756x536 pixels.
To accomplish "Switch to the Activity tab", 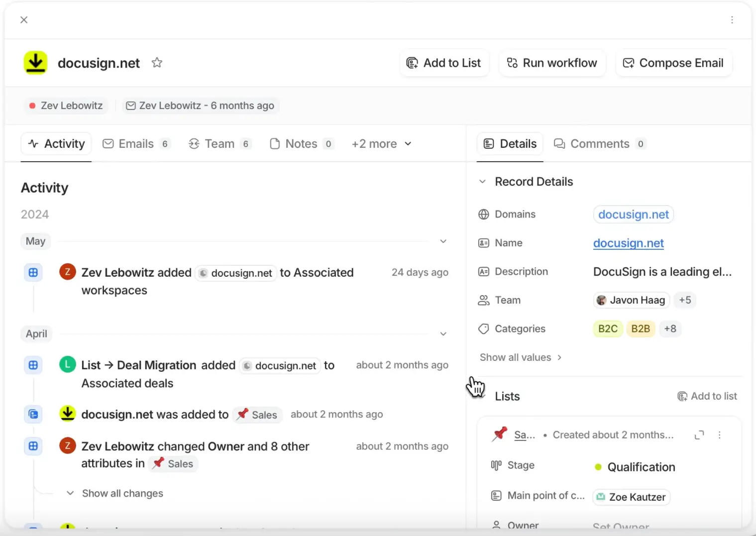I will 56,144.
